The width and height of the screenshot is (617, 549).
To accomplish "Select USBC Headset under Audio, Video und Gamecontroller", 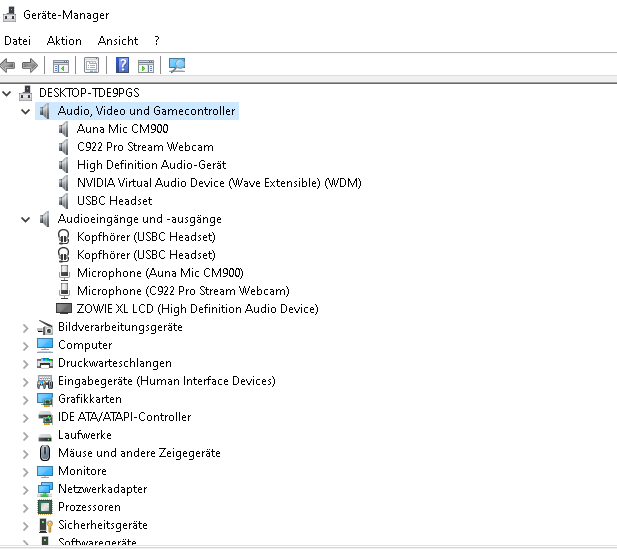I will [115, 201].
